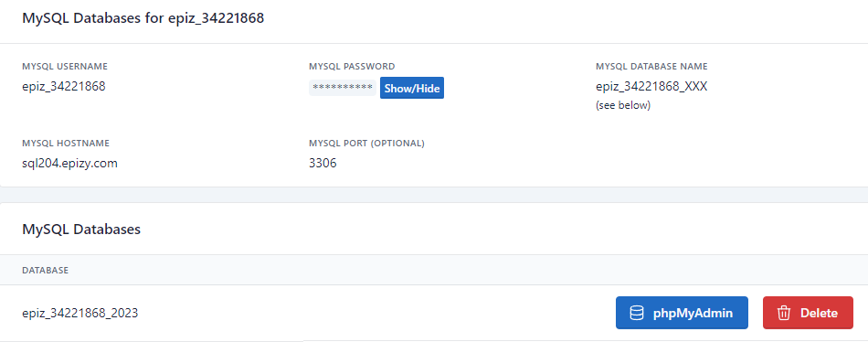
Task: Click the MYSQL DATABASE NAME label
Action: [651, 67]
